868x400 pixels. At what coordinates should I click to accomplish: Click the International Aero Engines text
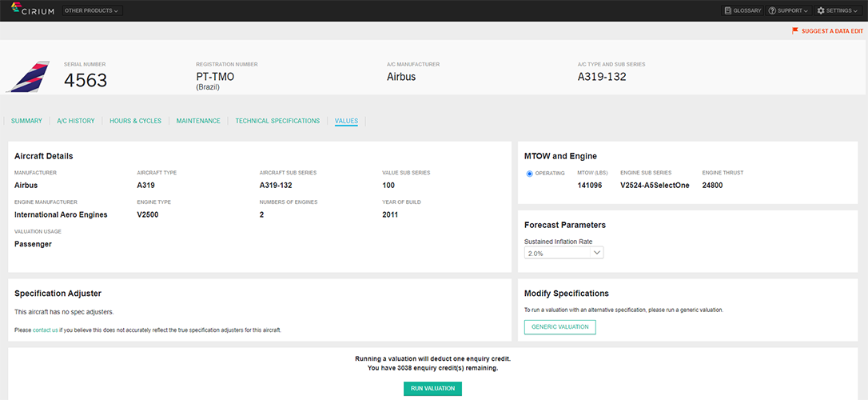61,215
